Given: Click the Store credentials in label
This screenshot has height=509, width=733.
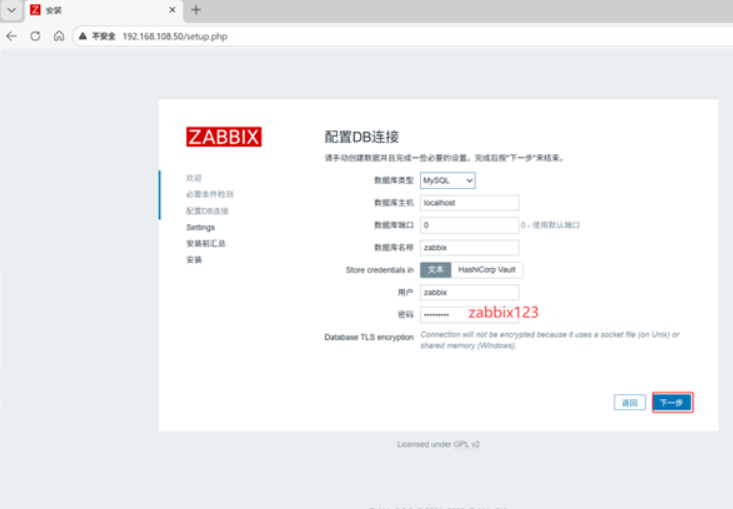Looking at the screenshot, I should (x=380, y=270).
